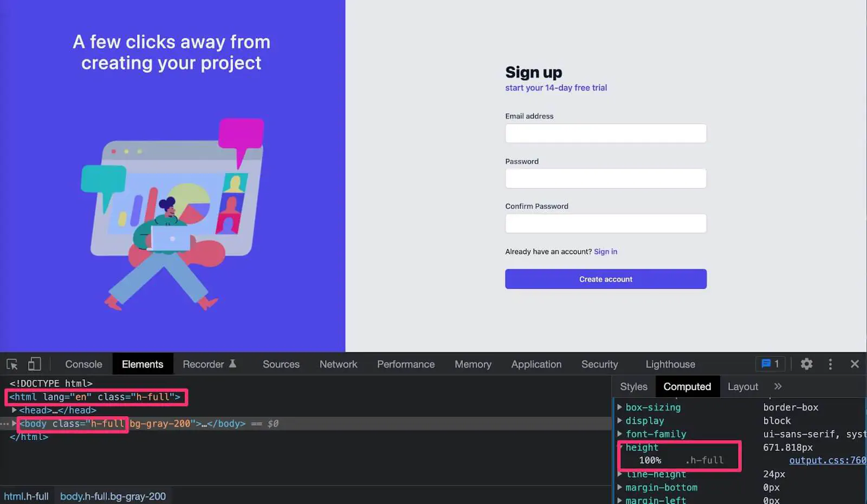The image size is (867, 504).
Task: Expand the box-sizing computed property
Action: [619, 407]
